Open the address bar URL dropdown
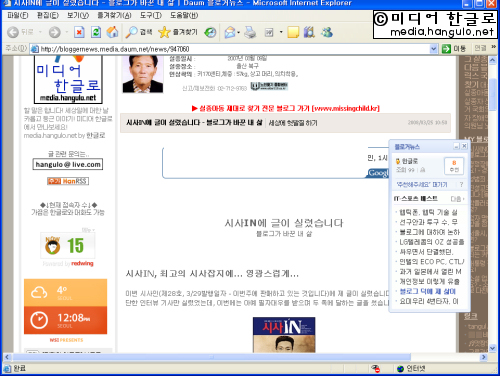The width and height of the screenshot is (500, 376). coord(433,49)
